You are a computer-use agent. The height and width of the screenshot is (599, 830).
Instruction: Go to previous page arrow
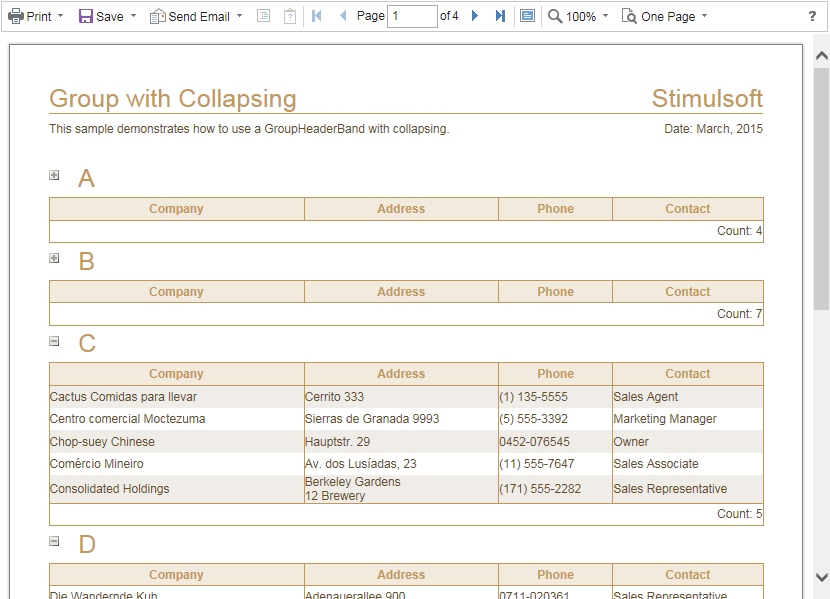tap(343, 16)
